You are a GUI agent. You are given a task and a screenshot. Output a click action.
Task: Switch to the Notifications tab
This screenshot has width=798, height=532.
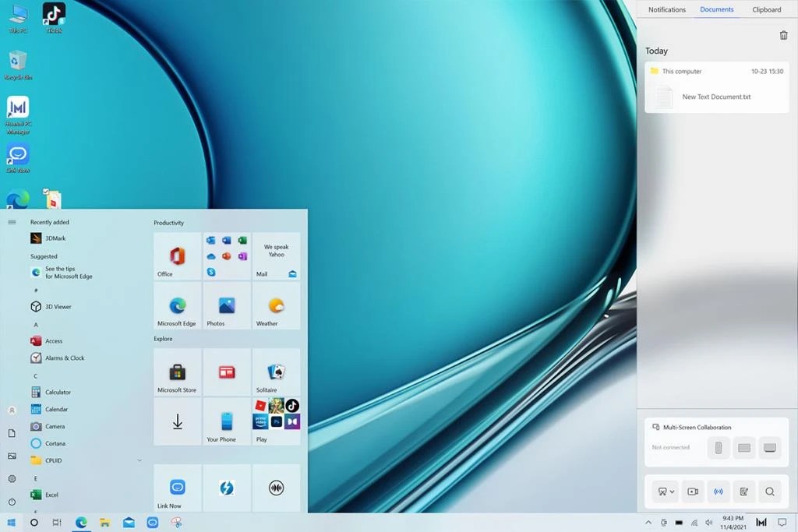pyautogui.click(x=666, y=9)
